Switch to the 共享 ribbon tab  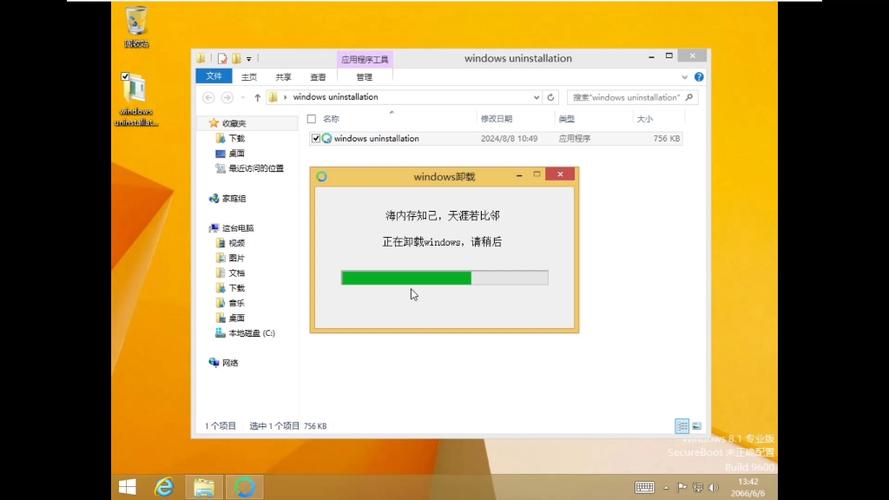pyautogui.click(x=283, y=77)
